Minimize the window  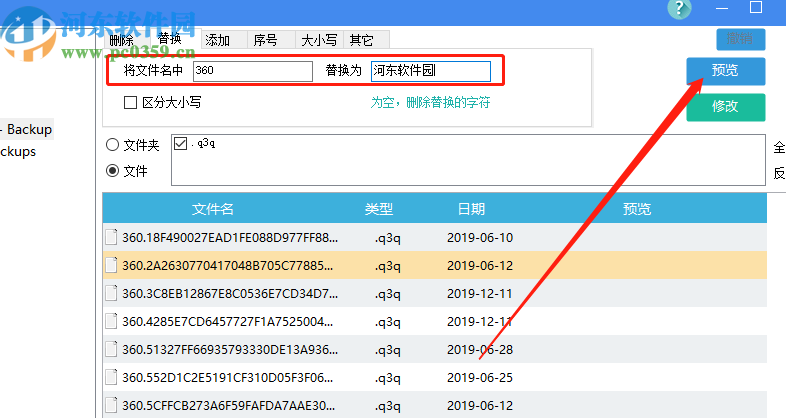click(x=722, y=8)
